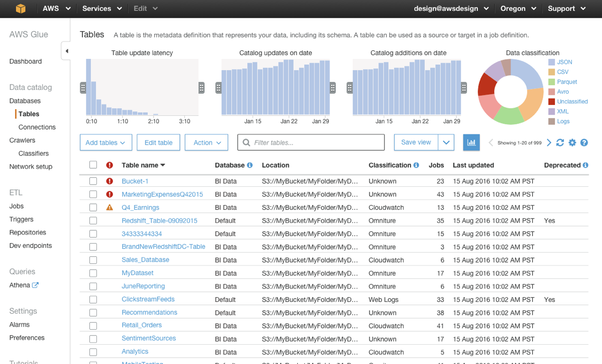The image size is (602, 364).
Task: Check the MarketingExpensesQ42015 row checkbox
Action: 93,194
